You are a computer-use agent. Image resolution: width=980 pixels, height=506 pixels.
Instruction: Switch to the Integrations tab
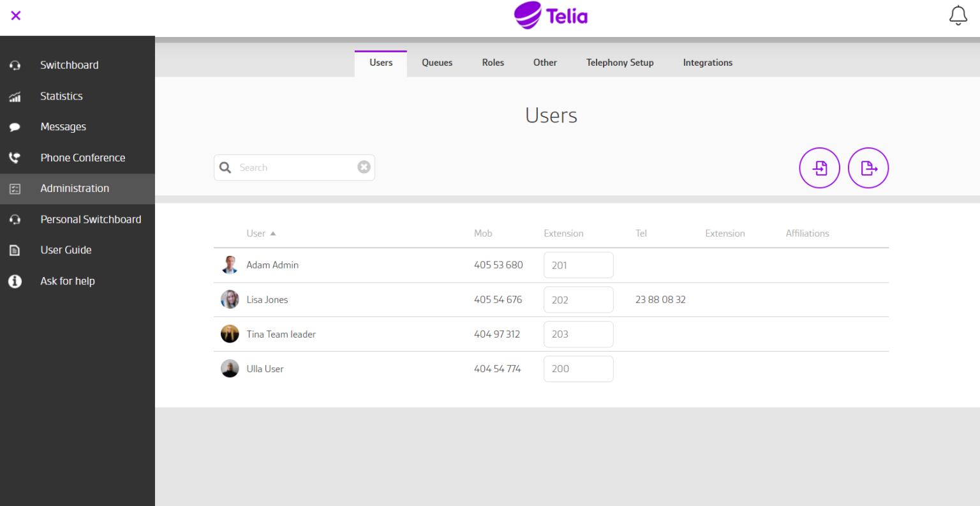pyautogui.click(x=708, y=63)
